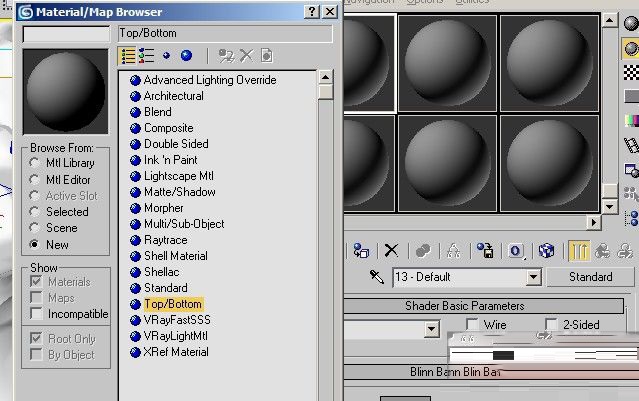Click Update Scene Materials from Library icon
Image resolution: width=639 pixels, height=401 pixels.
click(226, 56)
